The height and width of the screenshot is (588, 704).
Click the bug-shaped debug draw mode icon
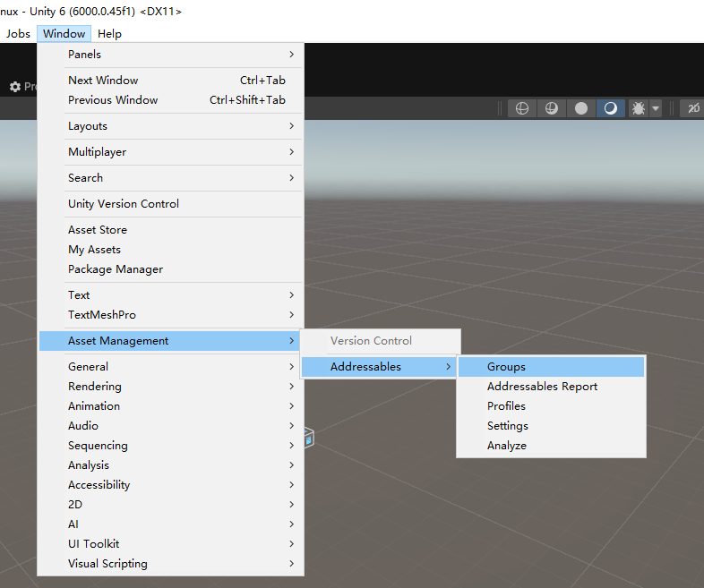[638, 108]
